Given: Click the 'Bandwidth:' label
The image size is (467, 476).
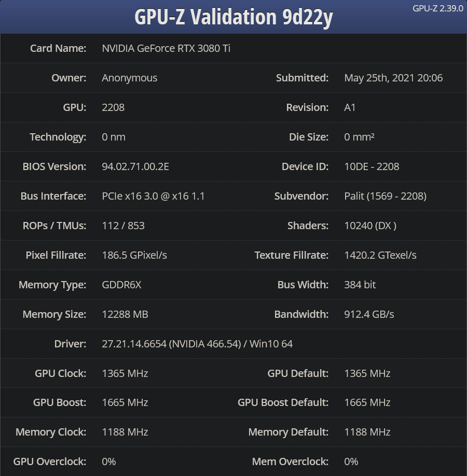Looking at the screenshot, I should click(x=301, y=314).
